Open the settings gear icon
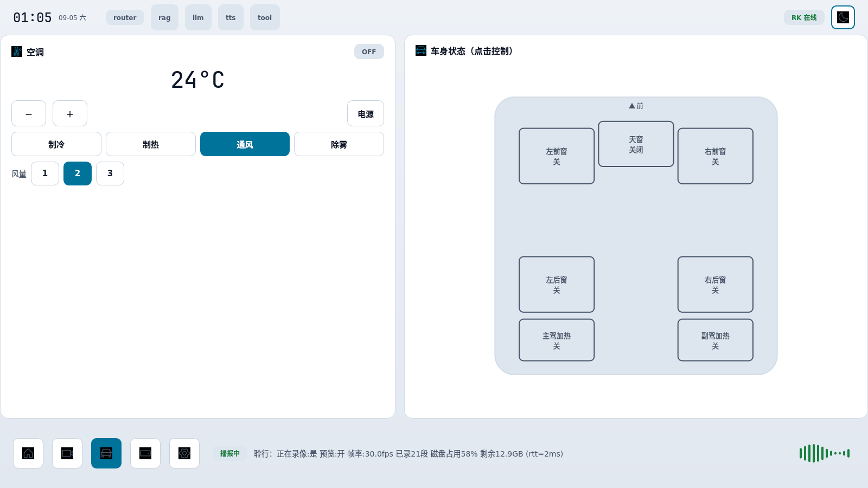 click(x=184, y=453)
